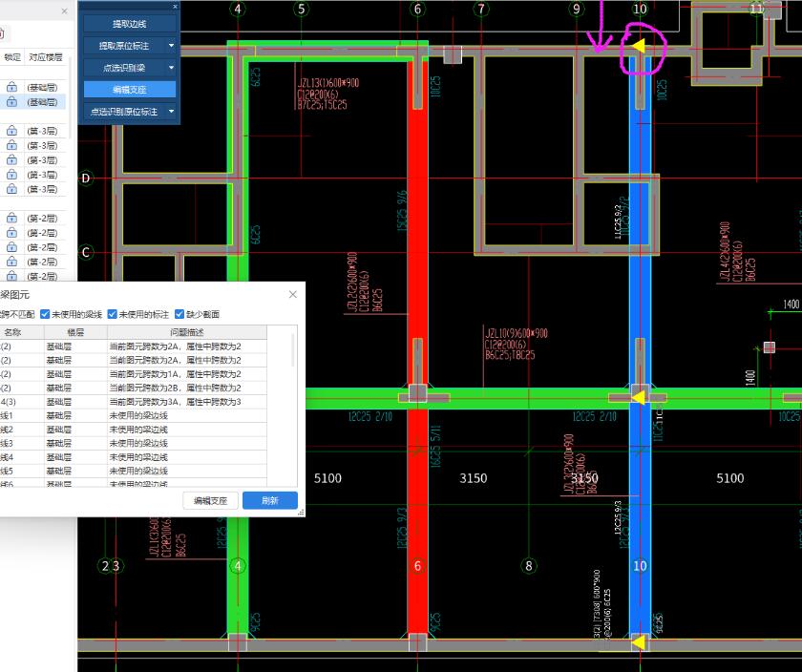Select 线3 未使用的梁边线 row

[133, 443]
